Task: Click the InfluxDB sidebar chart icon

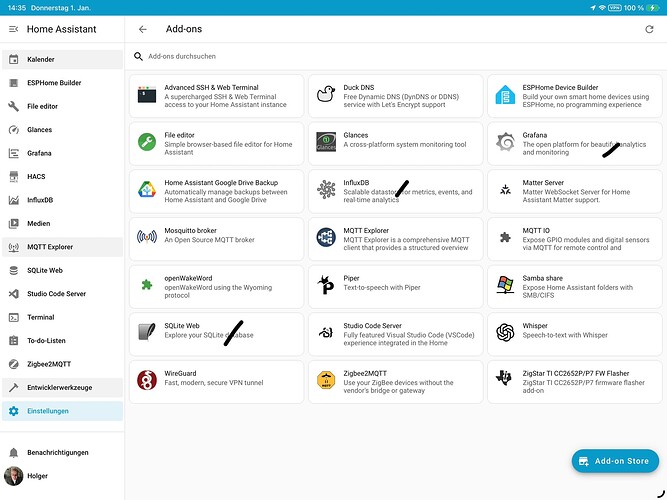Action: (14, 200)
